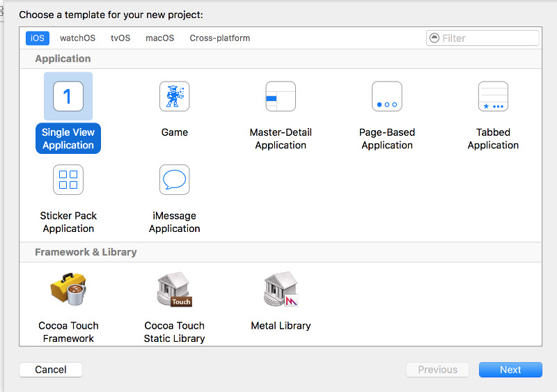
Task: Choose the Sticker Pack Application icon
Action: (68, 180)
